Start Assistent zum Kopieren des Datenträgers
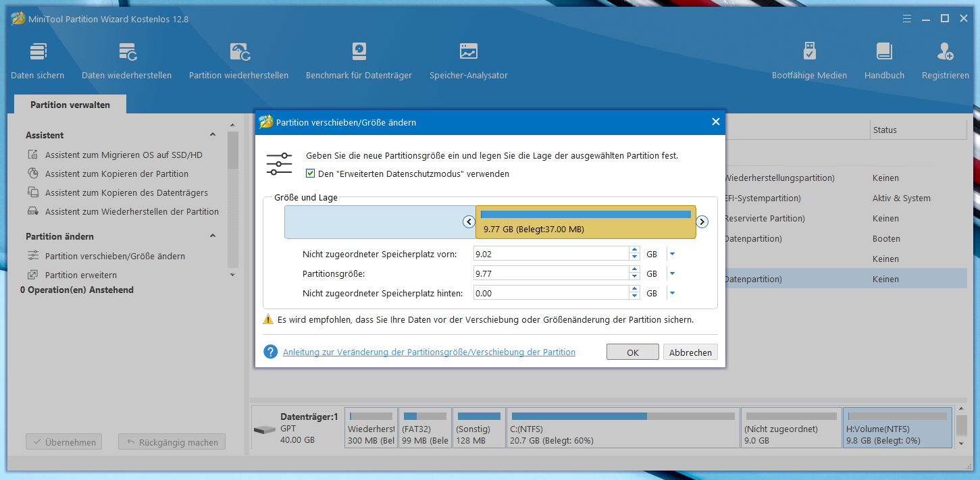This screenshot has width=980, height=480. click(x=126, y=193)
